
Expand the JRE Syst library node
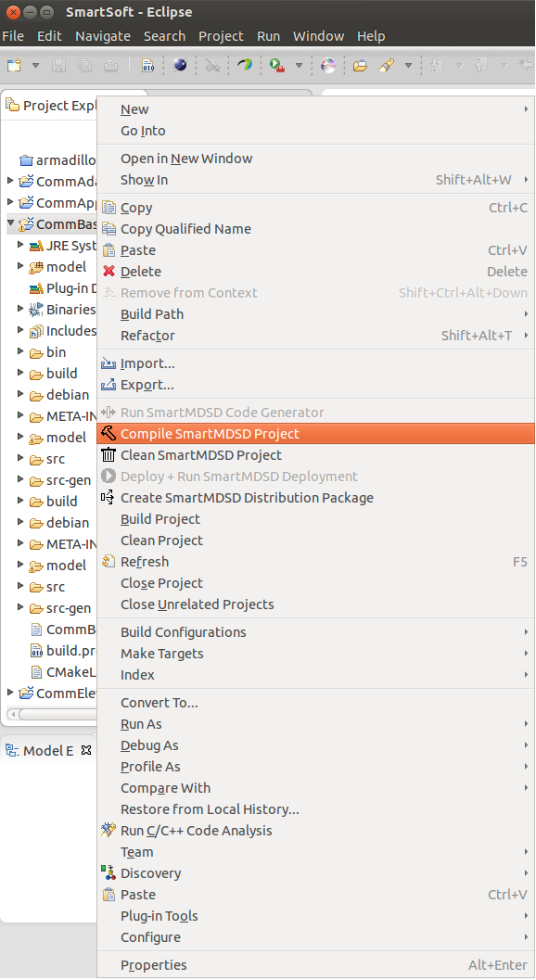(x=20, y=245)
